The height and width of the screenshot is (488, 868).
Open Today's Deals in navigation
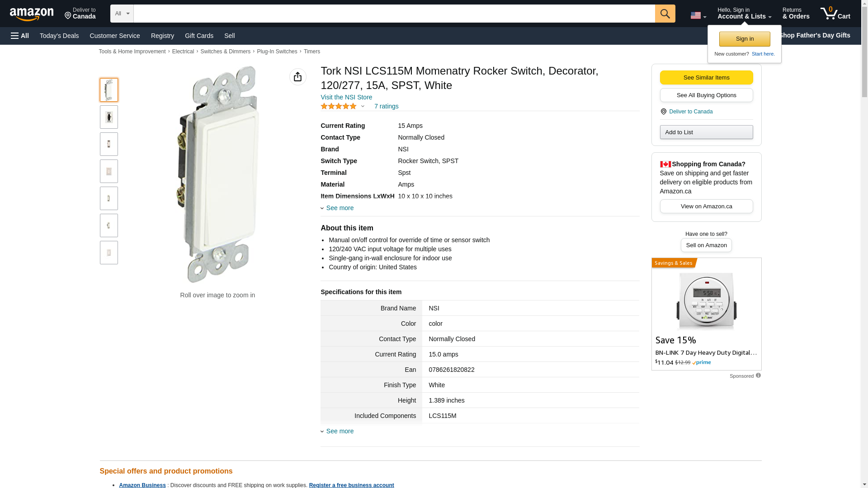click(x=59, y=36)
